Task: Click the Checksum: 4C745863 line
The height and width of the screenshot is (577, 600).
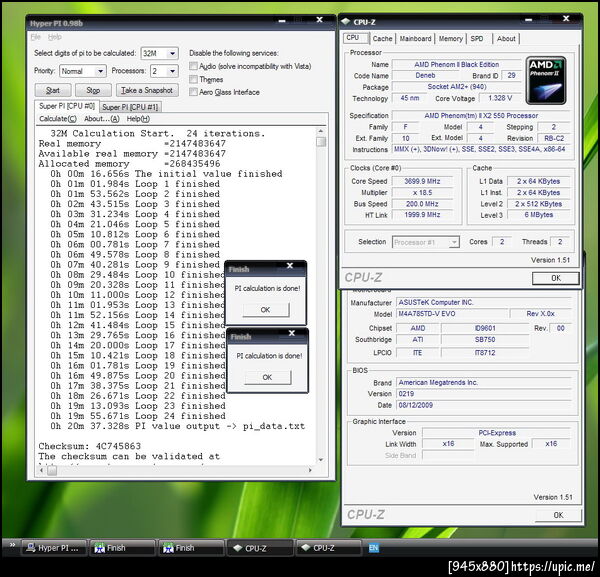Action: coord(90,446)
